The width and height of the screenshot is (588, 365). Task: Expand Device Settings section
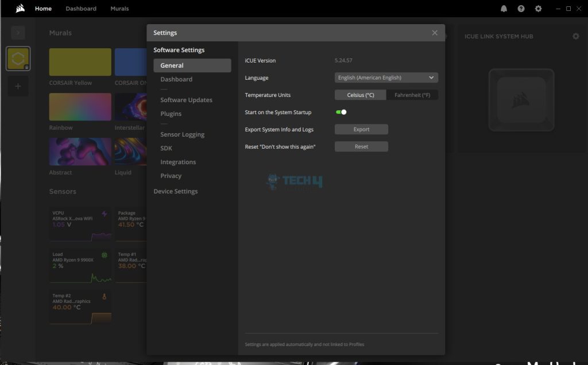click(175, 191)
